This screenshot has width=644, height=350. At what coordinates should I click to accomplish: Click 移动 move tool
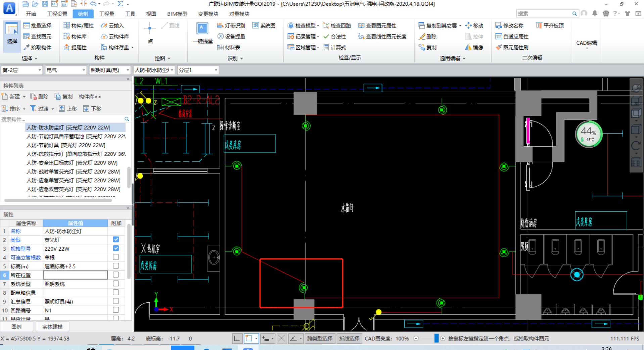pos(474,26)
